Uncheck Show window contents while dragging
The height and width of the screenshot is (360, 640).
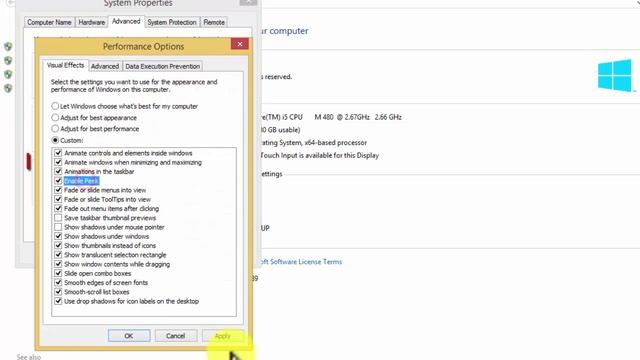coord(58,264)
